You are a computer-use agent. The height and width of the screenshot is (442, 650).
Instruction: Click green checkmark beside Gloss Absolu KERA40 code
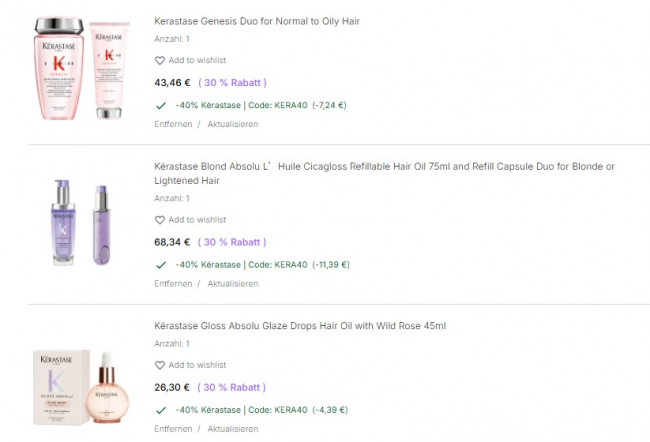(x=161, y=410)
